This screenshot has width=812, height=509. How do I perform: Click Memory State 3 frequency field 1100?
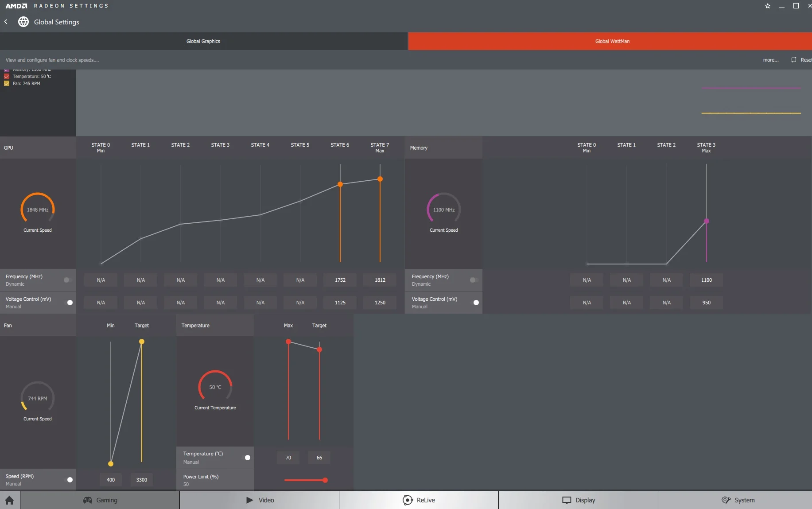point(707,280)
